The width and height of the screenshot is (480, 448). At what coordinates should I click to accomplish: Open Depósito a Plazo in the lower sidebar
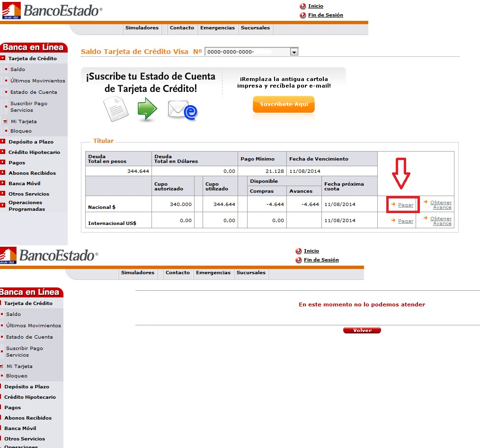[27, 387]
